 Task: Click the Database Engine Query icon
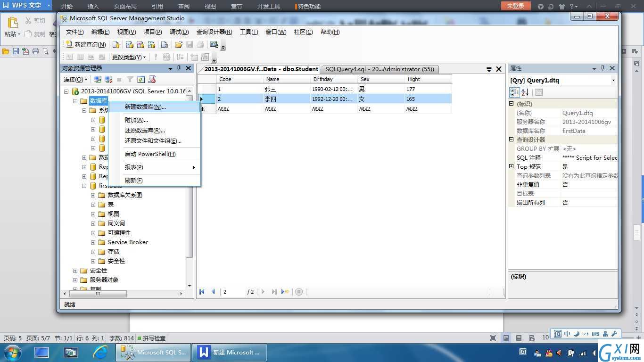click(116, 44)
